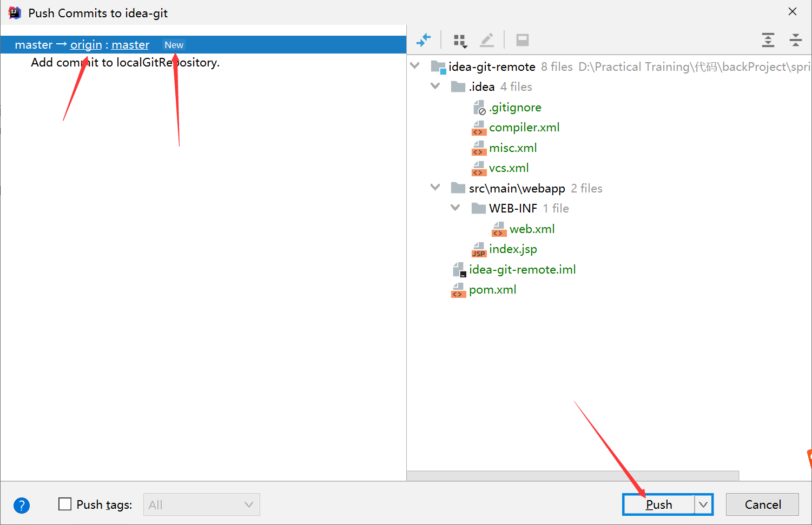The height and width of the screenshot is (525, 812).
Task: Select web.xml file name
Action: pos(532,229)
